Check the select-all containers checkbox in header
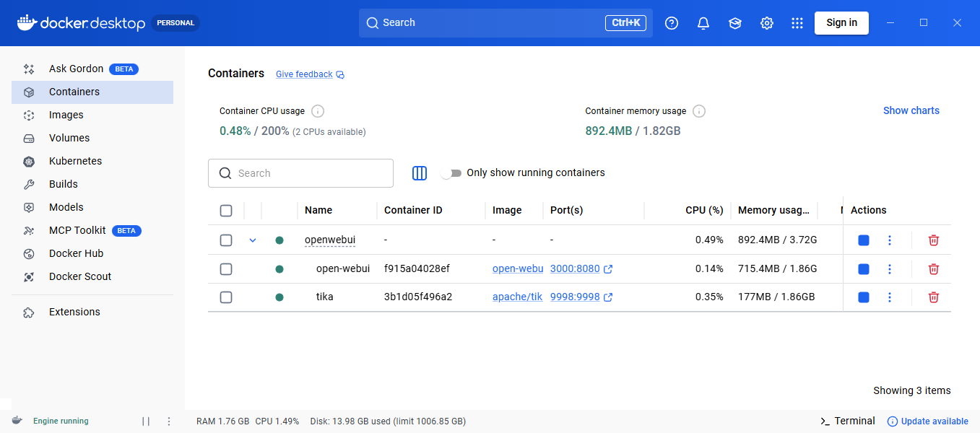The width and height of the screenshot is (980, 433). pos(226,211)
